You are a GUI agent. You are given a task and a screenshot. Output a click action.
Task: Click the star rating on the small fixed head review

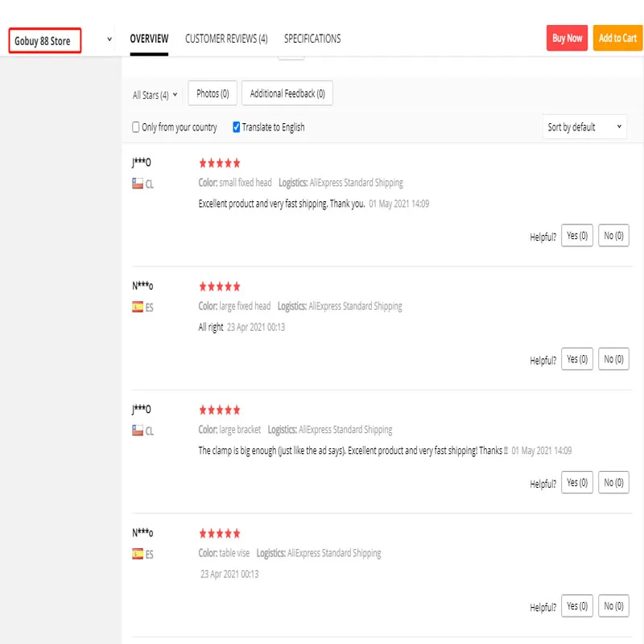pyautogui.click(x=219, y=163)
